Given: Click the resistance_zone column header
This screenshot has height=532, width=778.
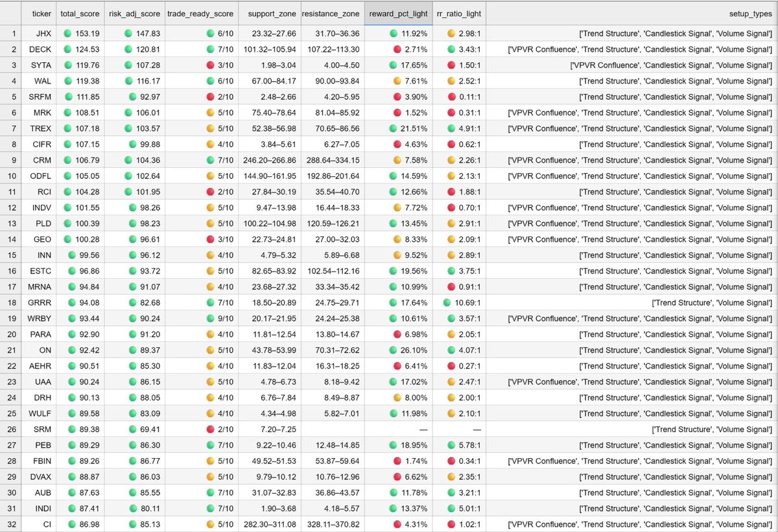Looking at the screenshot, I should [x=332, y=13].
